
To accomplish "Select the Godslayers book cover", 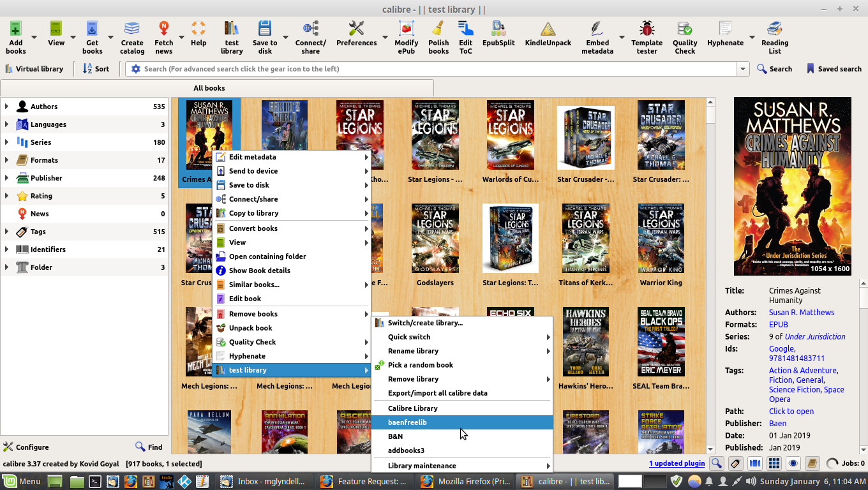I will pyautogui.click(x=435, y=239).
